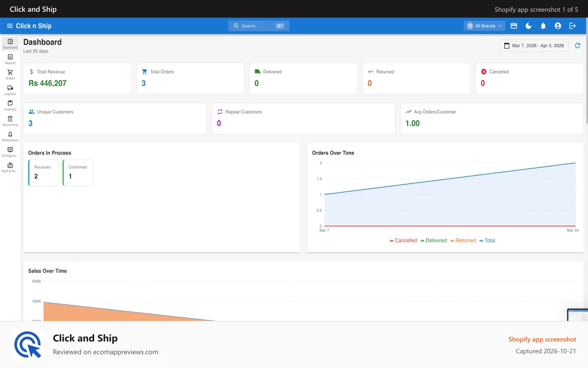Open the notification bell in top bar

coord(543,26)
